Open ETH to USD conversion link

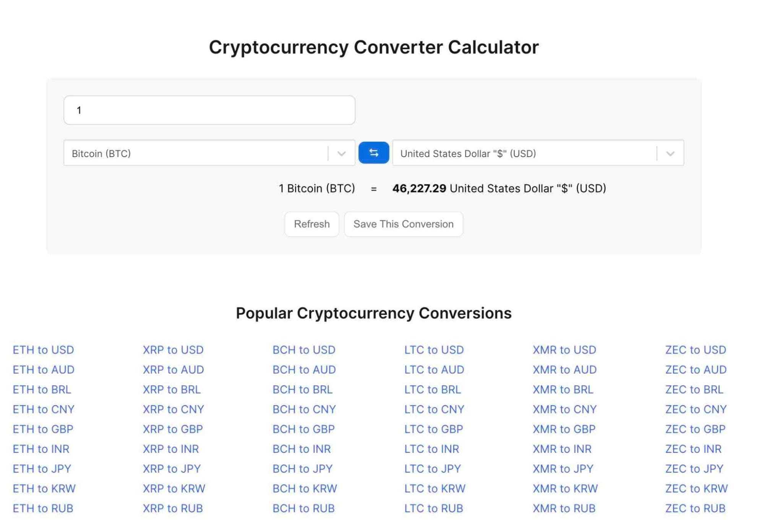click(44, 349)
